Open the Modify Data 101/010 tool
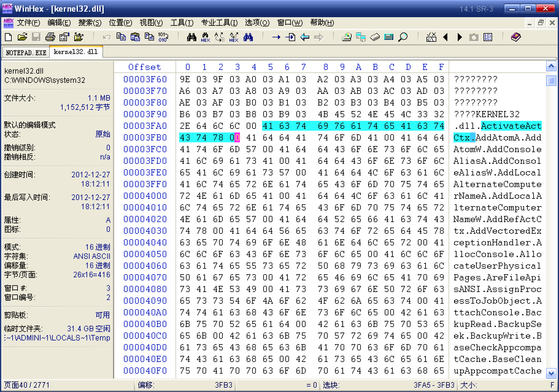Image resolution: width=559 pixels, height=392 pixels. pos(163,37)
